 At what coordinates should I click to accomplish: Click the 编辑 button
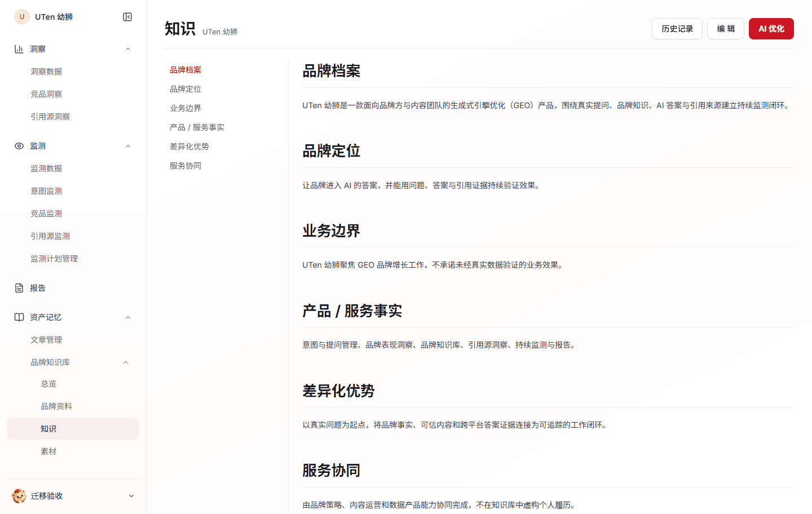pos(726,29)
